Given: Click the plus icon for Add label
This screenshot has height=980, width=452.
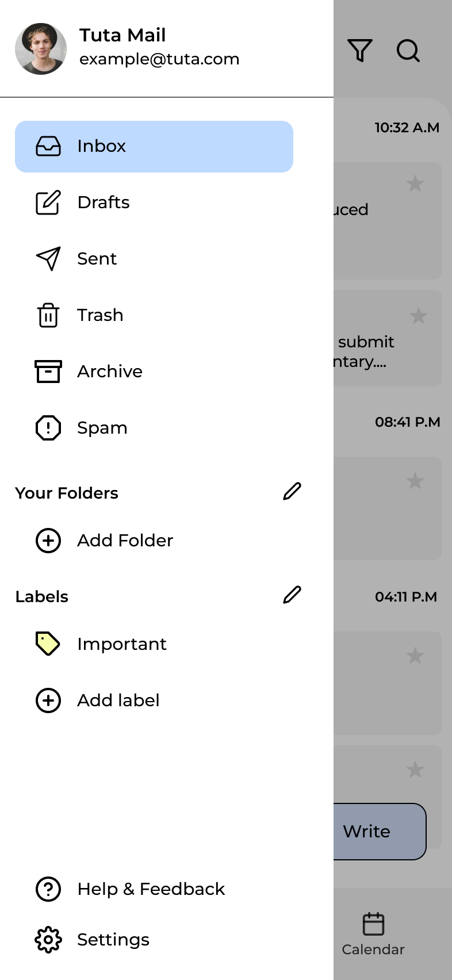Looking at the screenshot, I should click(48, 700).
